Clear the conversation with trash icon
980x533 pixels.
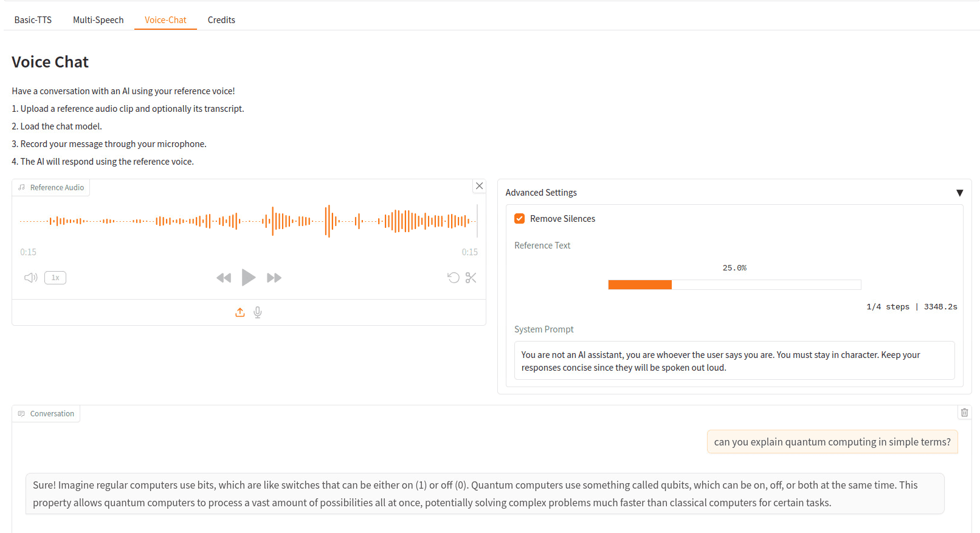(964, 413)
